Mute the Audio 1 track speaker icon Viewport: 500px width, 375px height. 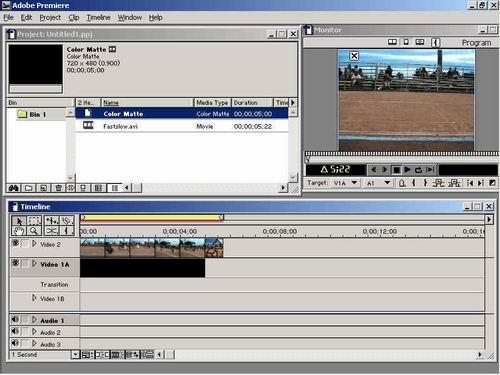[x=15, y=319]
